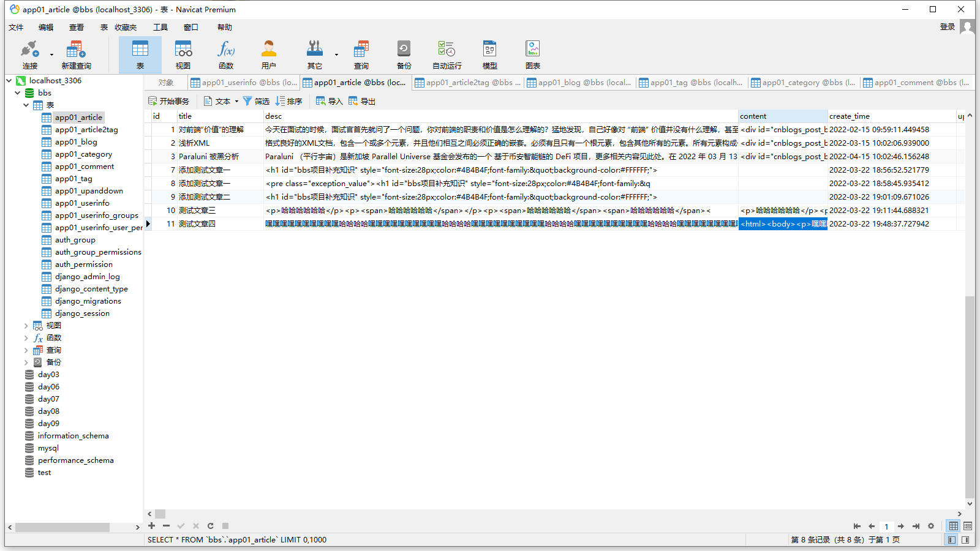
Task: Open the 工具 (Tools) menu
Action: [160, 27]
